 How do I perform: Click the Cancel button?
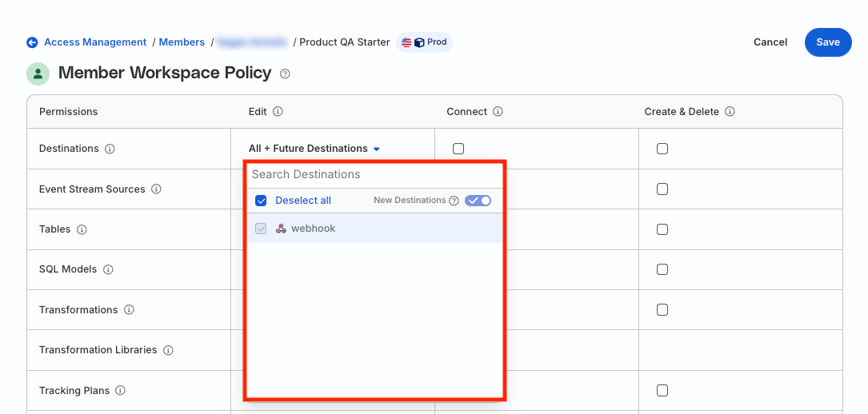pos(770,42)
